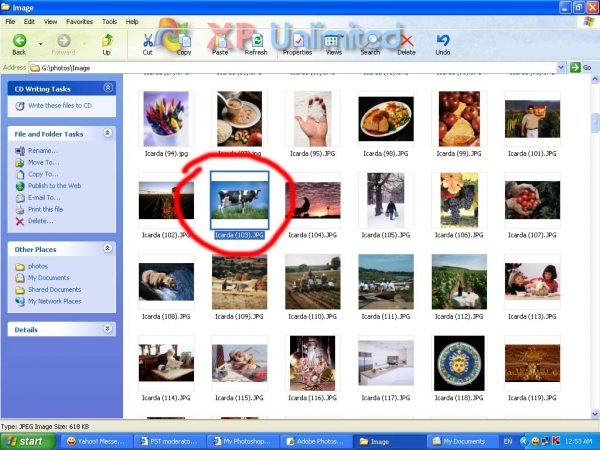Collapse the CD Writing Tasks panel
This screenshot has width=600, height=450.
coord(108,88)
